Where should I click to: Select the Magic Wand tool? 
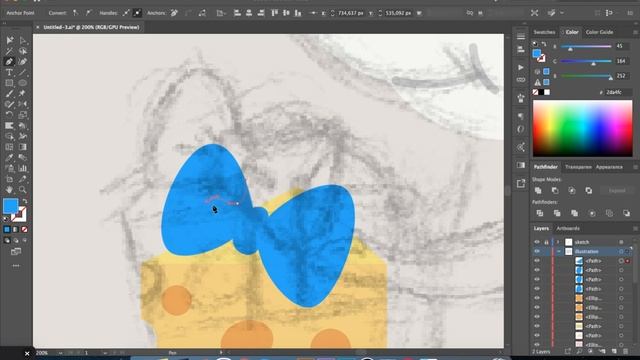[9, 51]
